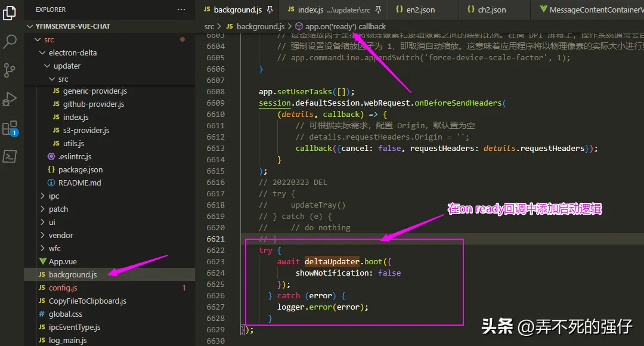644x346 pixels.
Task: Click the EXPLORER panel title
Action: tap(51, 10)
